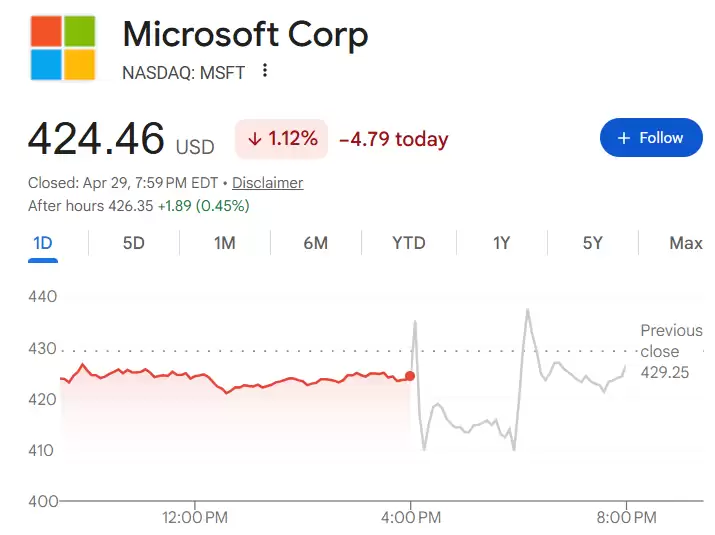Click the 424.46 USD price value

(96, 139)
